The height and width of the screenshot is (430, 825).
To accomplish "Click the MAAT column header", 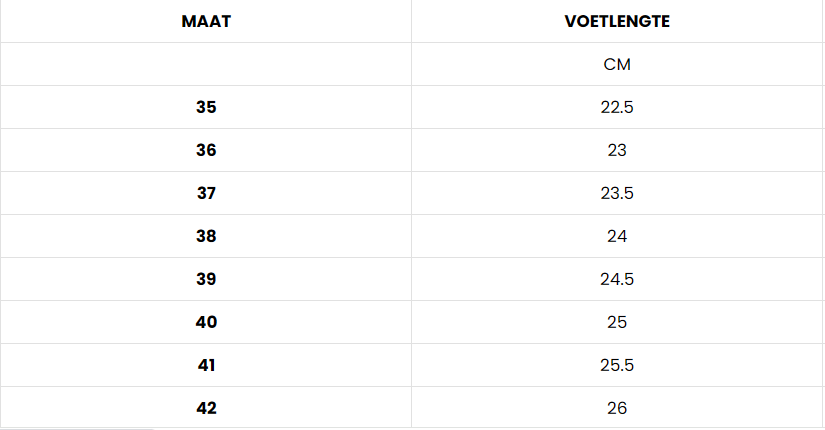I will (206, 21).
